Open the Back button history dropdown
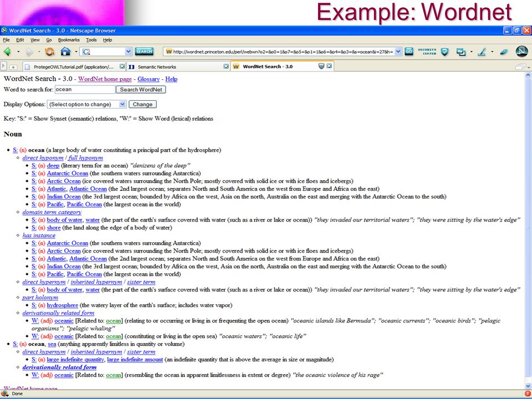The width and height of the screenshot is (532, 399). 18,52
